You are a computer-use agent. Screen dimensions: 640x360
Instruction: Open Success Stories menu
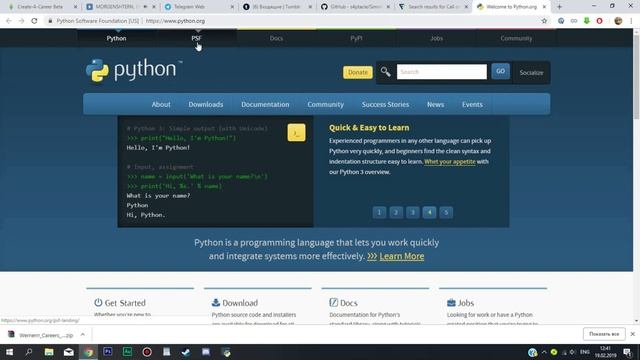click(385, 104)
